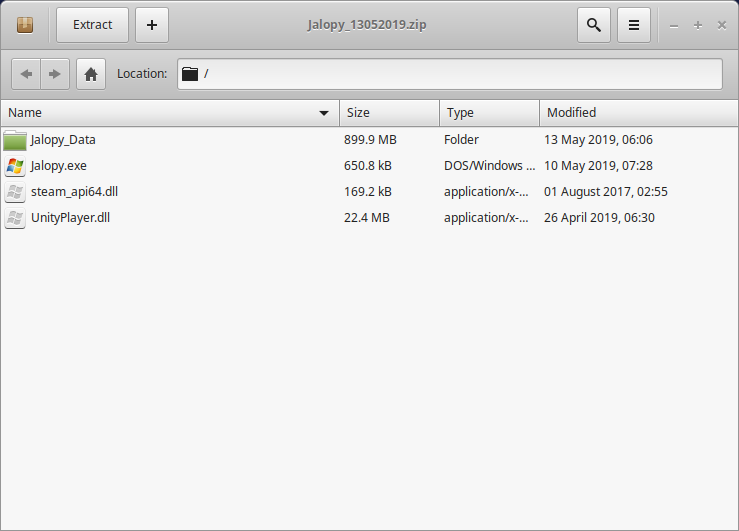
Task: Select the UnityPlayer.dll file name
Action: click(x=71, y=218)
